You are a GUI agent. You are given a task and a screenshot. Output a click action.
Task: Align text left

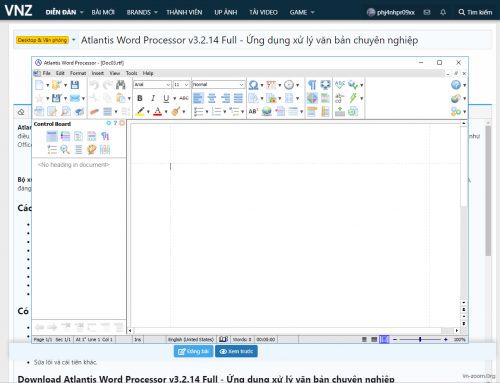point(198,98)
